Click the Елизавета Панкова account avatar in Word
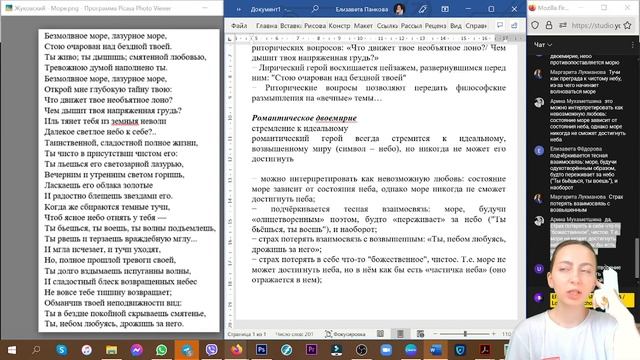 coord(399,9)
